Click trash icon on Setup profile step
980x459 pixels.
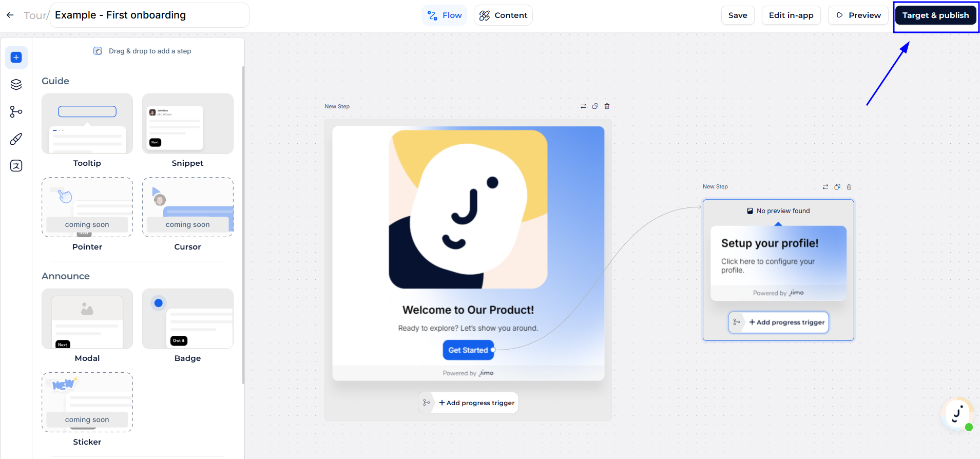point(849,187)
